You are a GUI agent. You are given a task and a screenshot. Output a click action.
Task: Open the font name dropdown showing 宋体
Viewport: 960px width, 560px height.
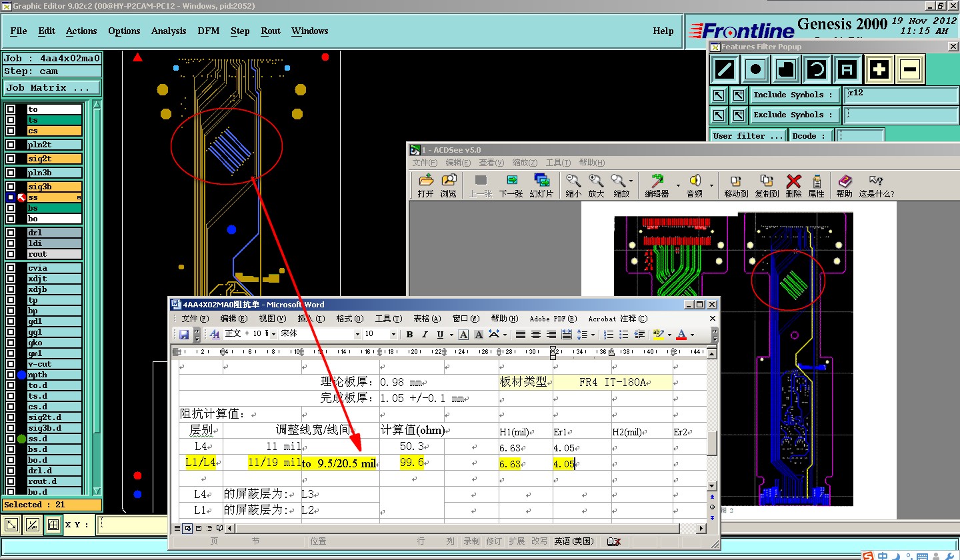[x=357, y=334]
